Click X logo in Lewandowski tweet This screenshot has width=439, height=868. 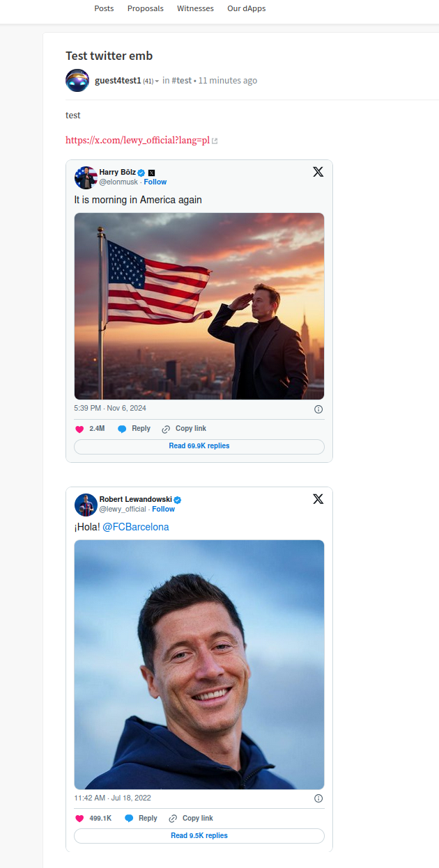(x=318, y=499)
